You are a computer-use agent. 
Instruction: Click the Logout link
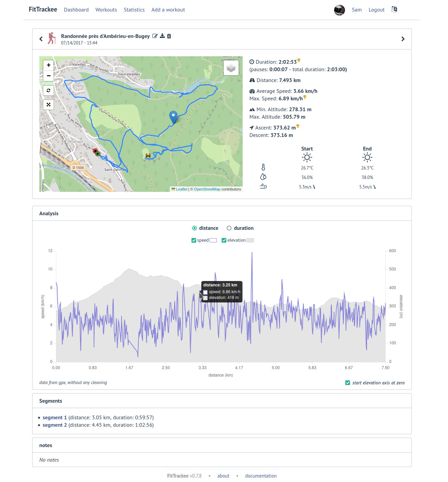[x=376, y=10]
